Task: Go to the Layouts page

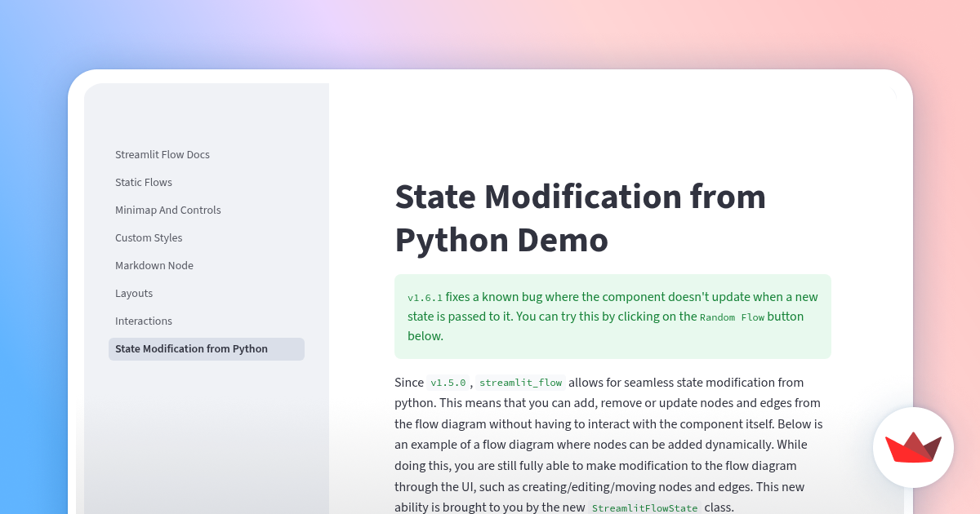Action: point(134,294)
